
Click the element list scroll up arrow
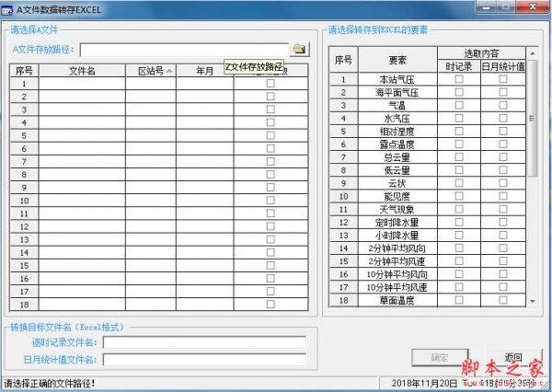pos(533,53)
